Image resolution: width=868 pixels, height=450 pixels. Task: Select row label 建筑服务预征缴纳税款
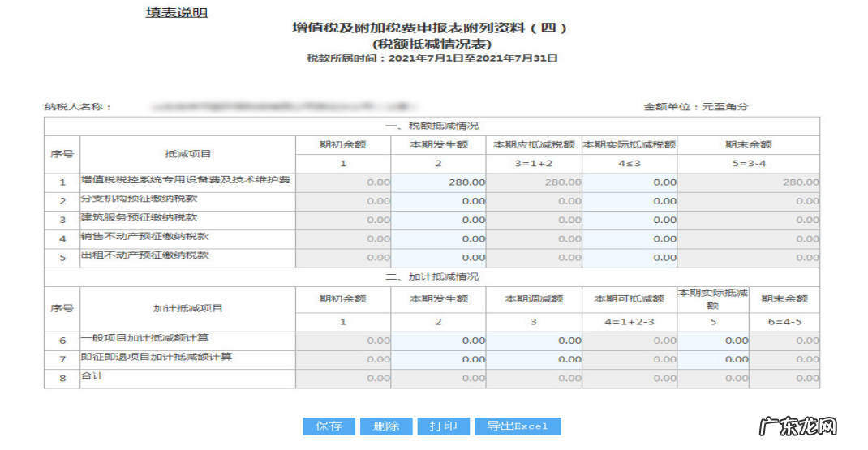[x=139, y=217]
